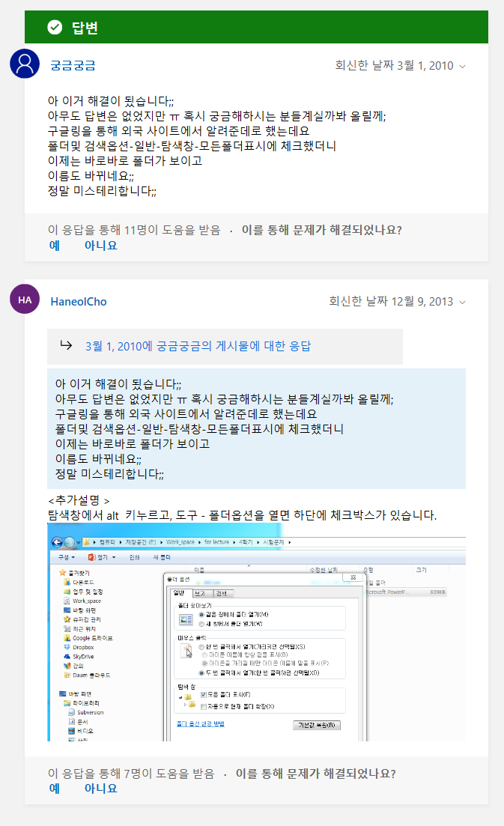
Task: Click the SkyDrive icon in the screenshot sidebar
Action: pyautogui.click(x=67, y=656)
